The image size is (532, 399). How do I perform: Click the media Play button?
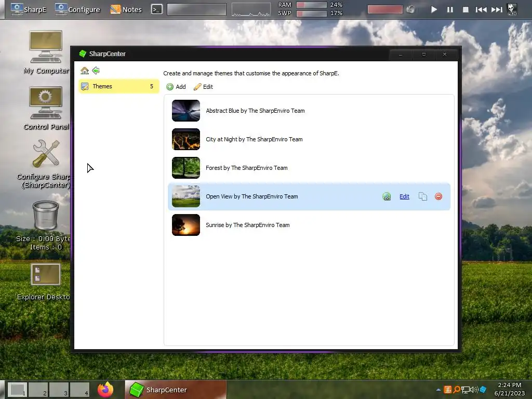coord(434,9)
